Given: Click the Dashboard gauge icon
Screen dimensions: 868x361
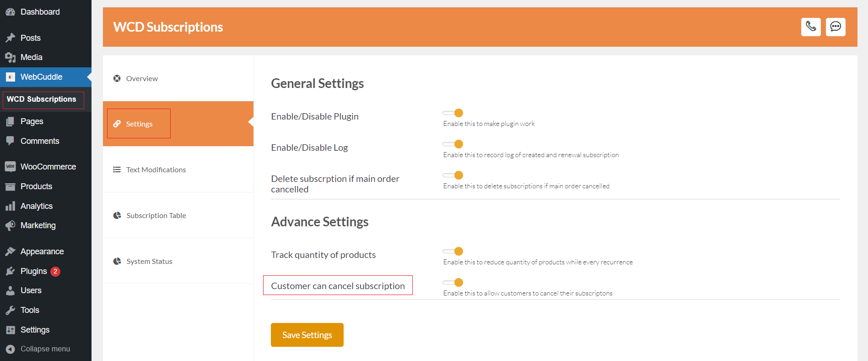Looking at the screenshot, I should point(10,12).
